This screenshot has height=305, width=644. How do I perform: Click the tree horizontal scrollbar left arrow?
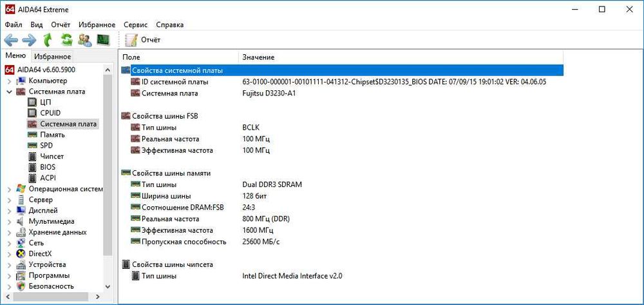(7, 297)
